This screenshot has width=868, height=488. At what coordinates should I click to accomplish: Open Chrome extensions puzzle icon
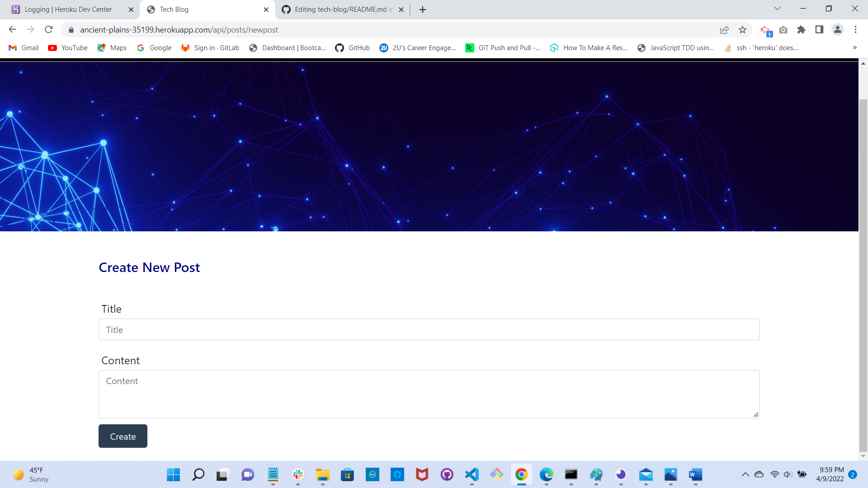(x=801, y=30)
